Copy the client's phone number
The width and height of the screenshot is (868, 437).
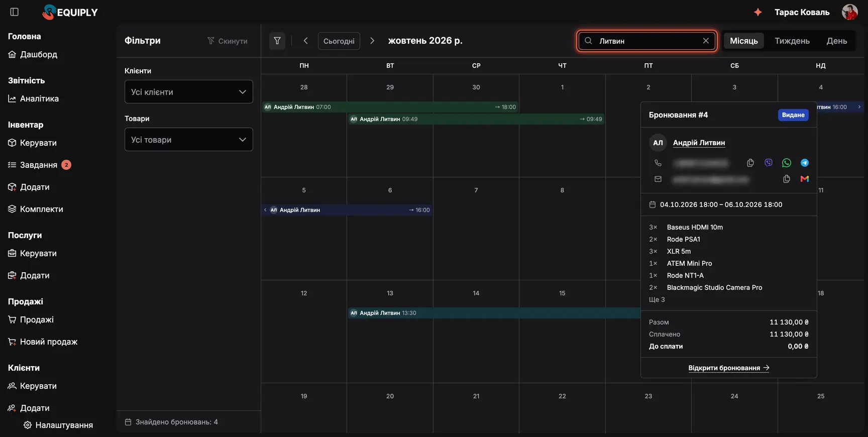[x=750, y=163]
